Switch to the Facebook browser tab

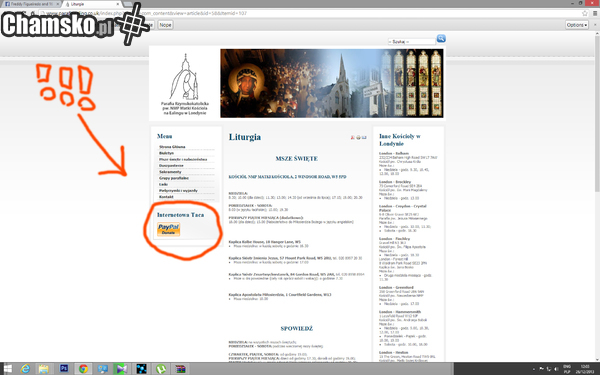[x=31, y=4]
